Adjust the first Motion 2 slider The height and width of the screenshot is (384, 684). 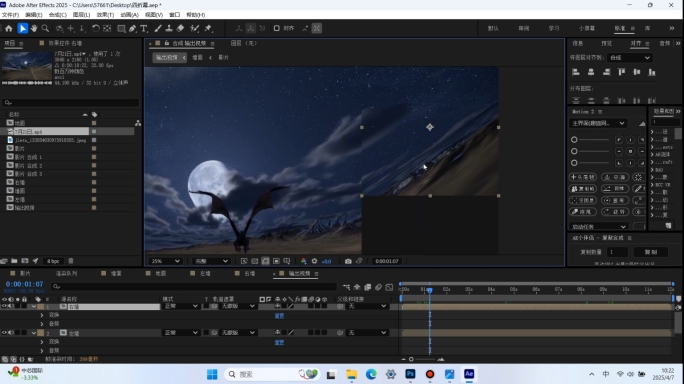[591, 140]
